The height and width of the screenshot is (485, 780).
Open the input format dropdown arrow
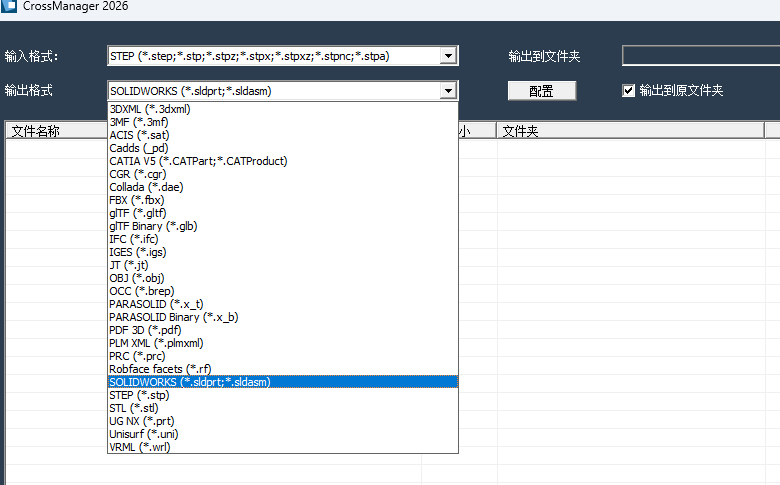448,56
